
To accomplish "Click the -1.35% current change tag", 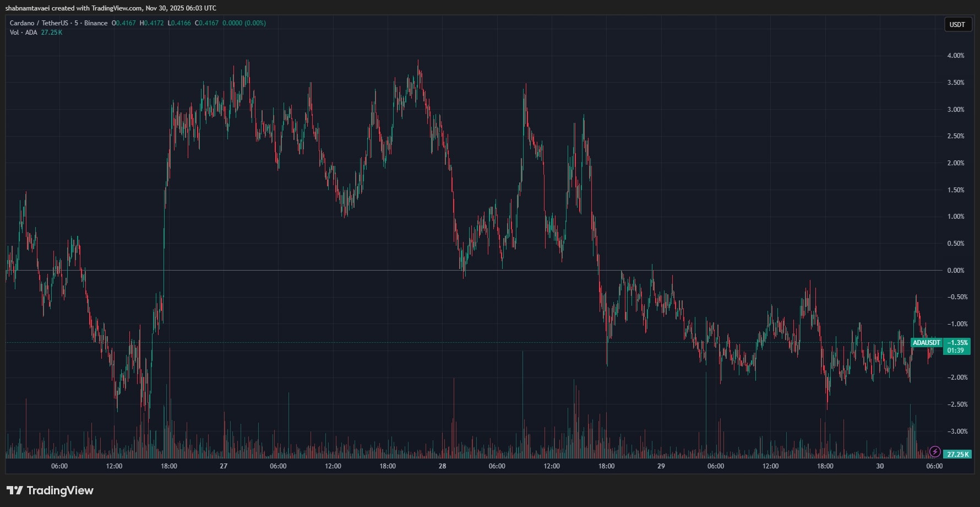I will [957, 342].
